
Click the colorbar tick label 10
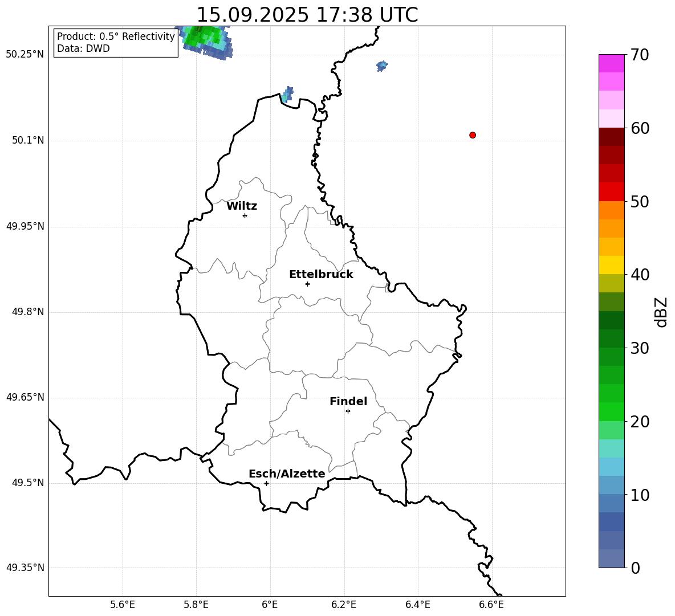[x=640, y=495]
